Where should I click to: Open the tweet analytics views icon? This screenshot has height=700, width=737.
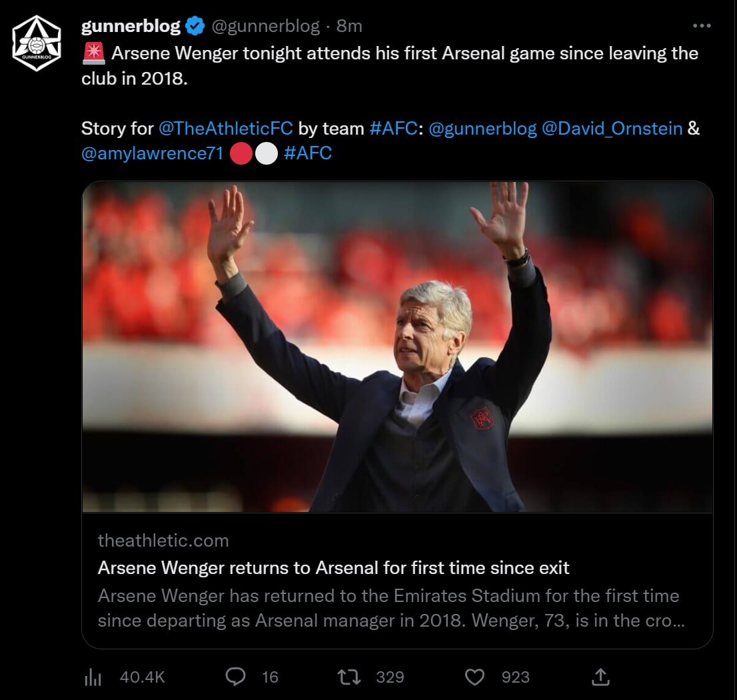(x=92, y=677)
